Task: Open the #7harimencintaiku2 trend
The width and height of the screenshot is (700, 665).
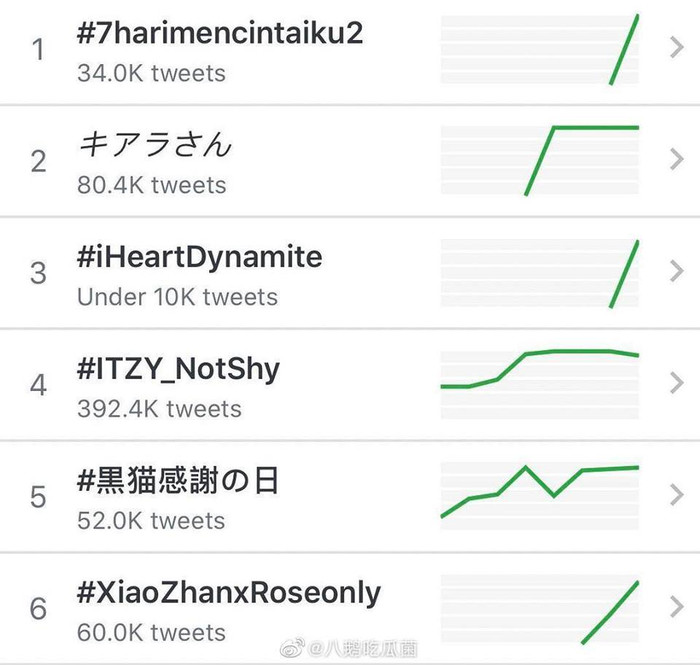Action: pos(220,34)
